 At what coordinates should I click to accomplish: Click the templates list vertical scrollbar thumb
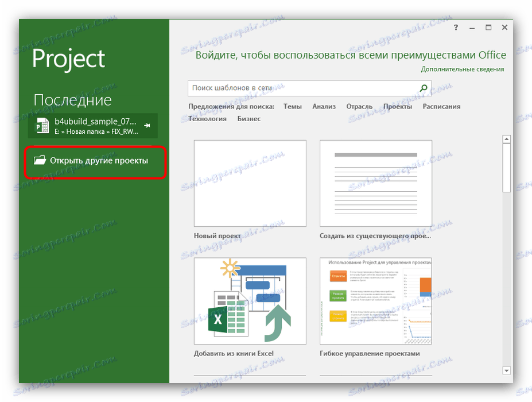click(506, 168)
